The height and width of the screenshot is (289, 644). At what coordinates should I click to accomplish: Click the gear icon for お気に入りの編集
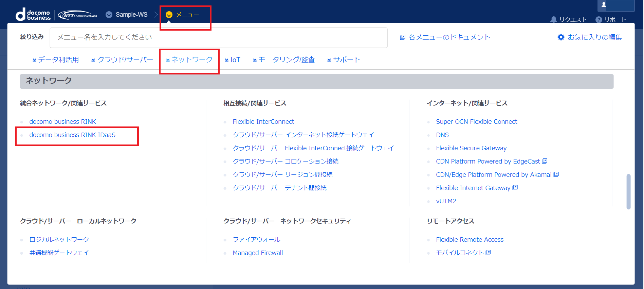click(561, 37)
